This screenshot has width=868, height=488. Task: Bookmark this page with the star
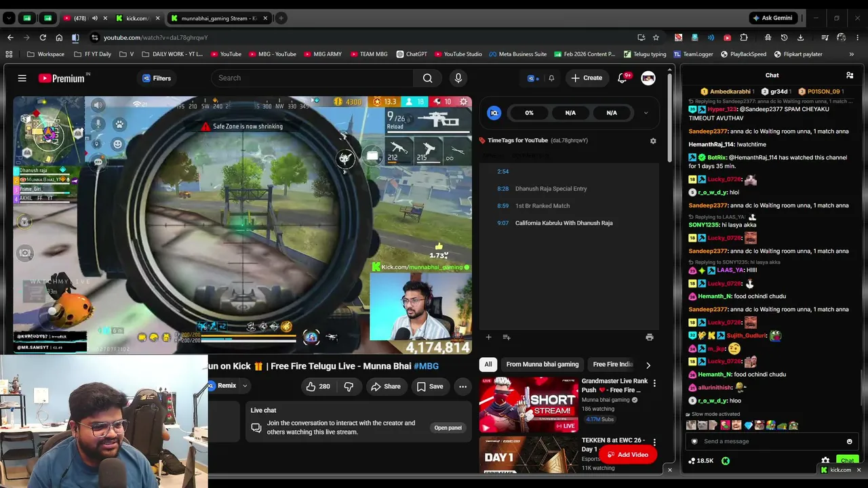(x=656, y=37)
